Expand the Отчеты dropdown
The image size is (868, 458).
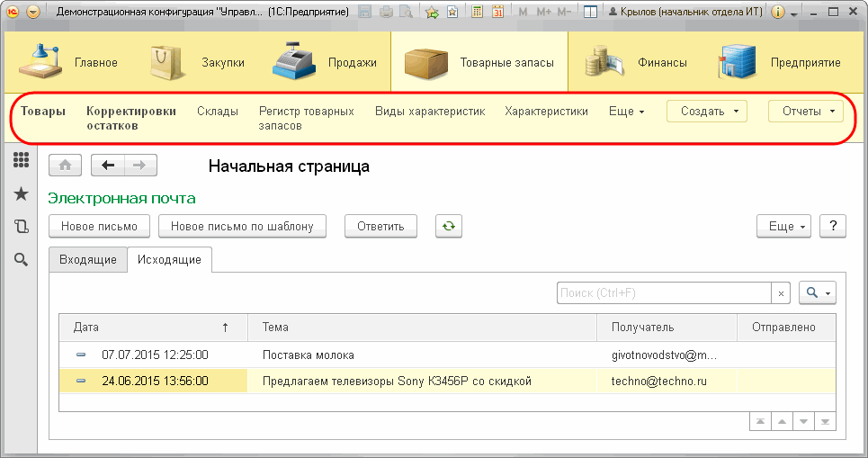805,112
